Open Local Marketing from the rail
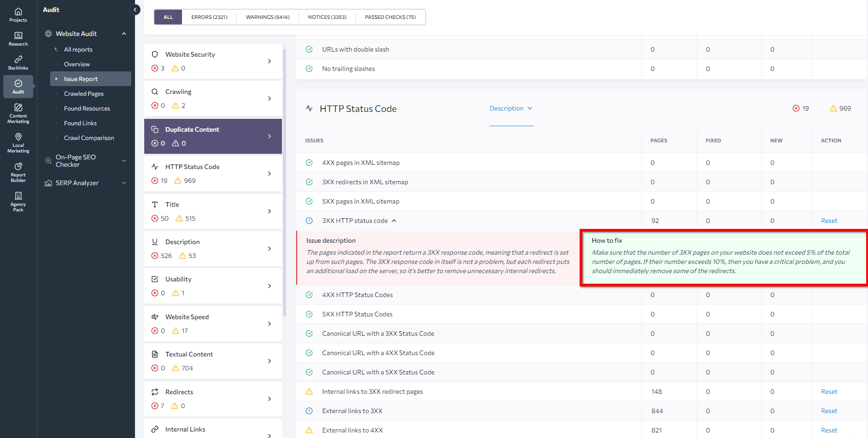This screenshot has height=438, width=868. click(x=18, y=142)
